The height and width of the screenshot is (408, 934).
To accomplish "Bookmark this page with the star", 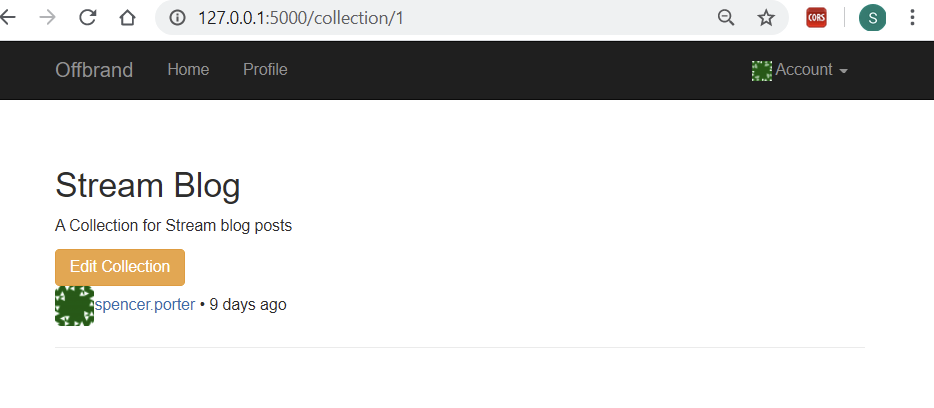I will pyautogui.click(x=766, y=18).
